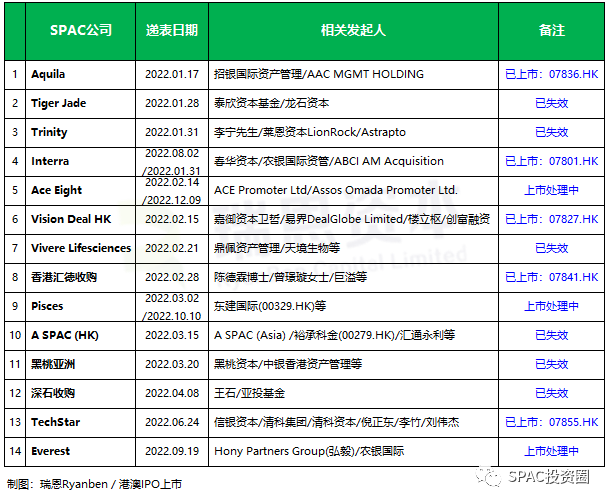Click Trinity's filing date 2022.01.31
This screenshot has height=504, width=609.
172,132
